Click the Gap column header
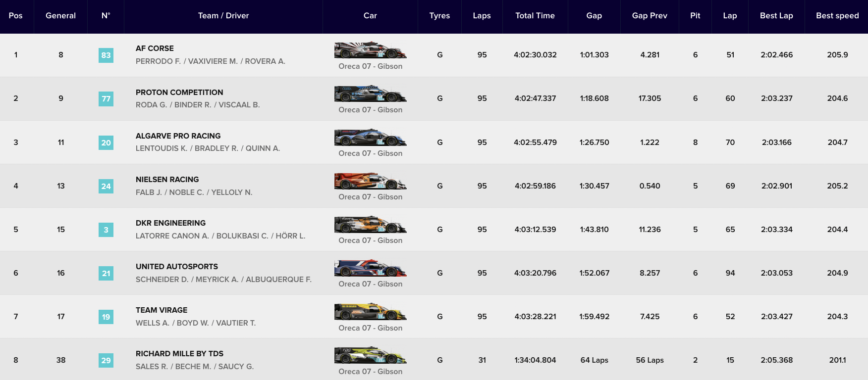 click(594, 16)
